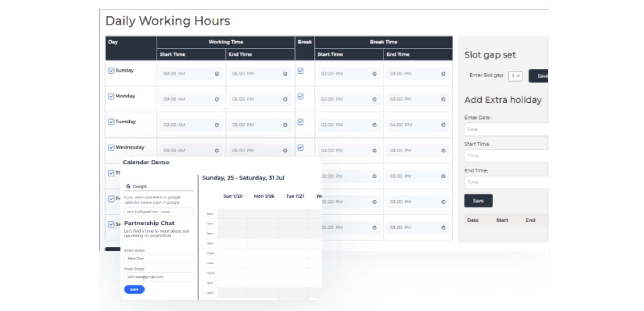The image size is (644, 311).
Task: Click the Google logo in Calendar Demo
Action: [128, 186]
